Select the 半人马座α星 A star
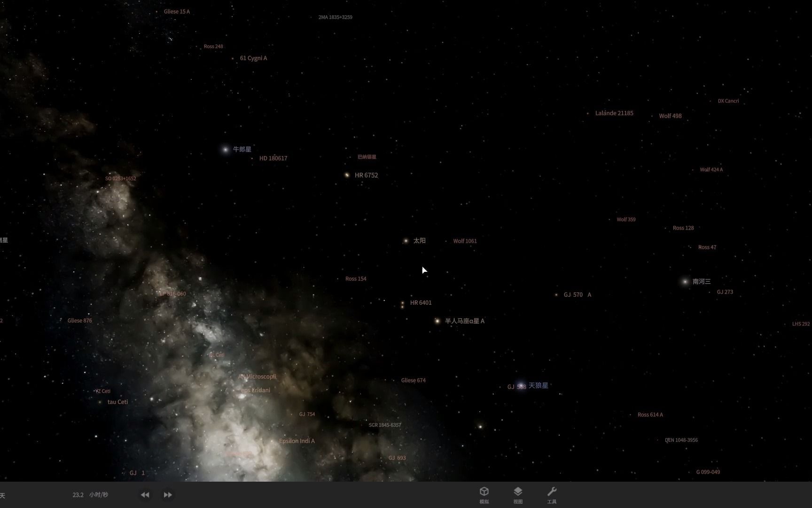Image resolution: width=812 pixels, height=508 pixels. [437, 321]
